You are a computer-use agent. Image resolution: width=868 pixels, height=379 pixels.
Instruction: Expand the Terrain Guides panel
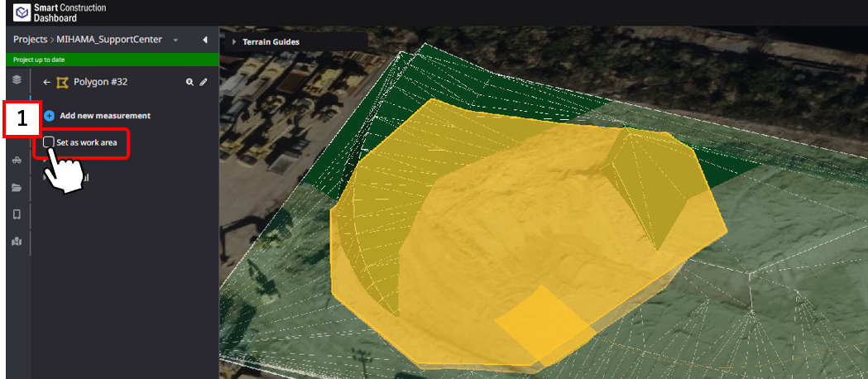(x=234, y=42)
